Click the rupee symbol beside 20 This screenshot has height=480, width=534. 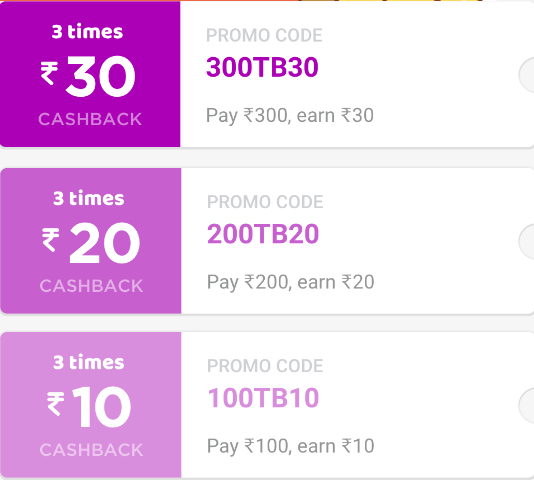point(51,240)
